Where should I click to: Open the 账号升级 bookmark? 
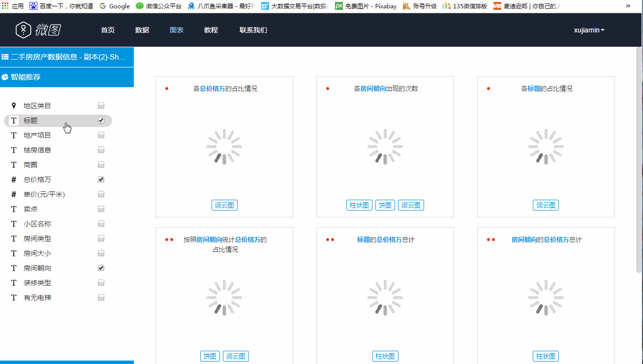click(420, 6)
